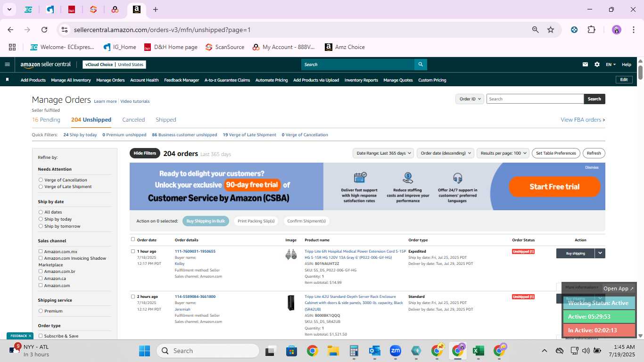This screenshot has width=644, height=362.
Task: Select Ship by today radio option
Action: [41, 219]
